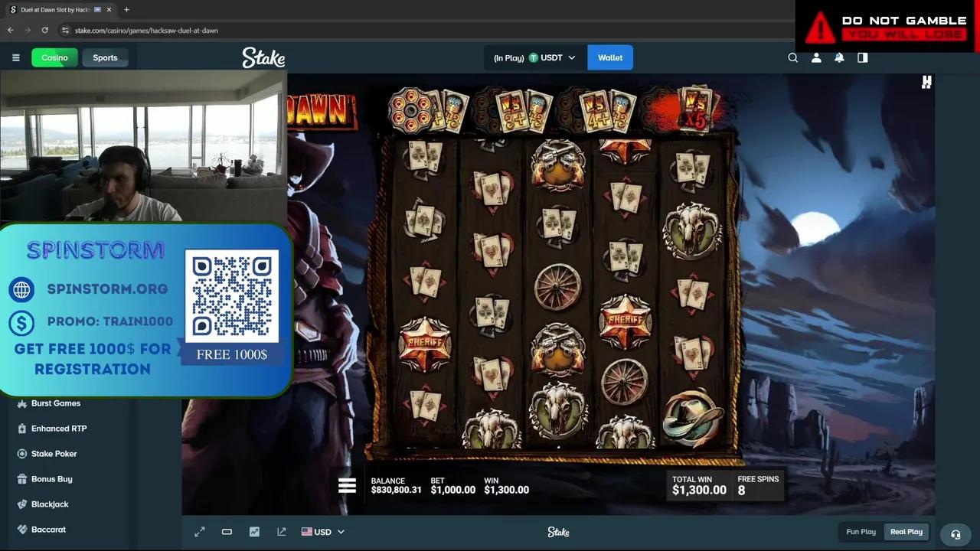
Task: Open live support headset icon
Action: click(955, 534)
